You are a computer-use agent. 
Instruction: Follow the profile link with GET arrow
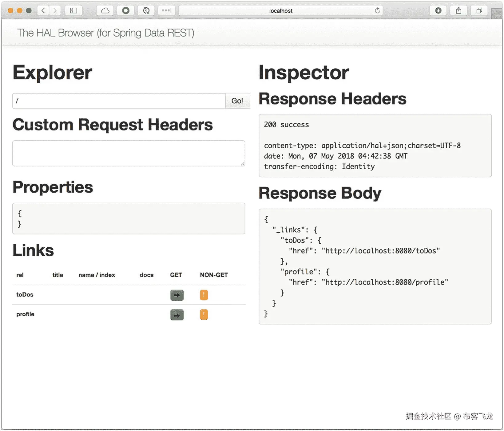point(177,315)
